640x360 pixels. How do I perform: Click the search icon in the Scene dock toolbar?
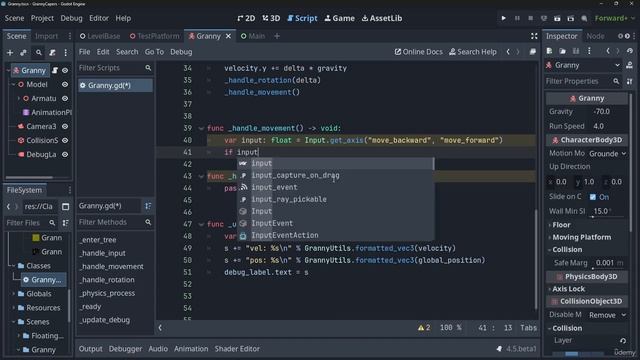coord(38,53)
